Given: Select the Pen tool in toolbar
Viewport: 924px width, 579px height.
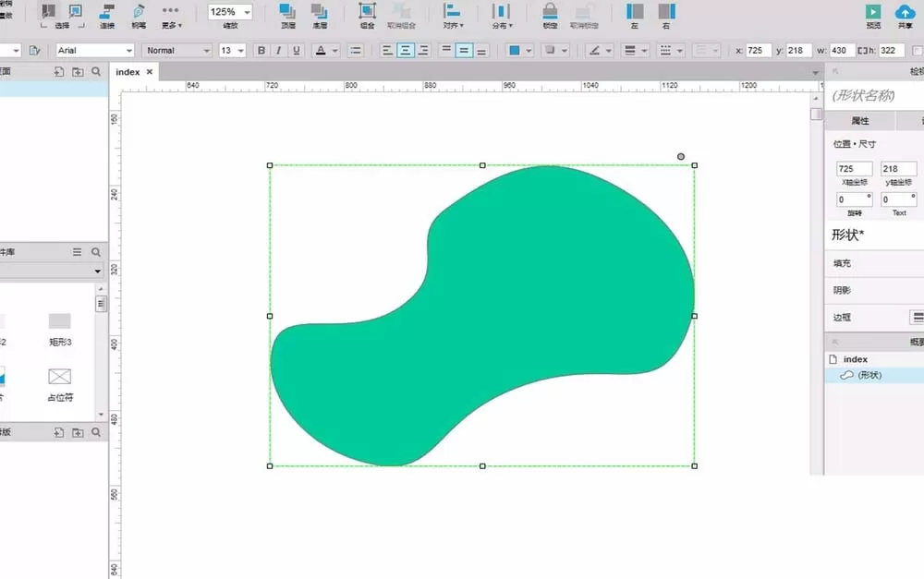Looking at the screenshot, I should [139, 16].
